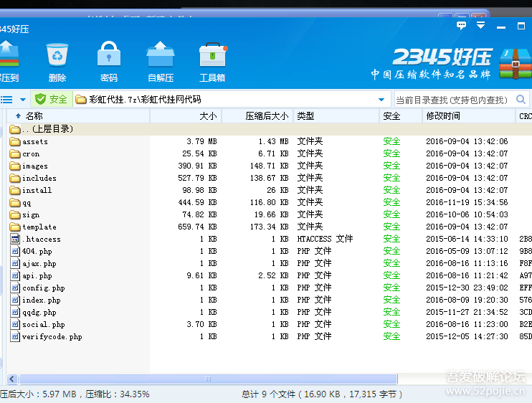
Task: Click the address path 彩虹代挂.7z\彩虹代挂网代码
Action: 145,100
